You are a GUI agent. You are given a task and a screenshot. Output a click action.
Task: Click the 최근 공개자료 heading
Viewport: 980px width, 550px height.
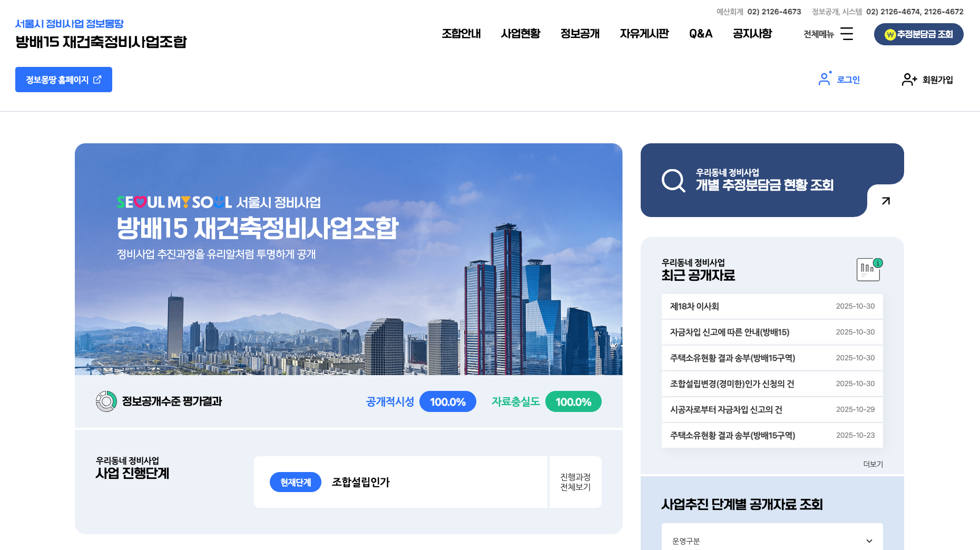(x=698, y=275)
